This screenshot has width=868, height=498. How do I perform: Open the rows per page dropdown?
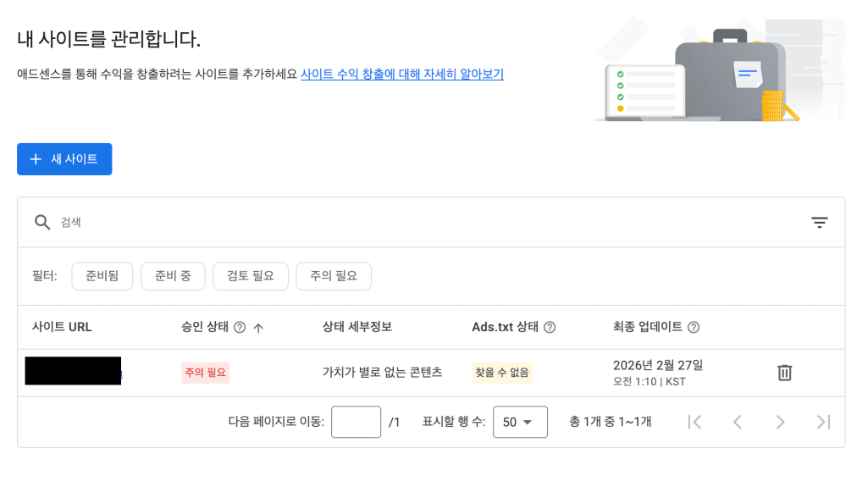tap(520, 422)
